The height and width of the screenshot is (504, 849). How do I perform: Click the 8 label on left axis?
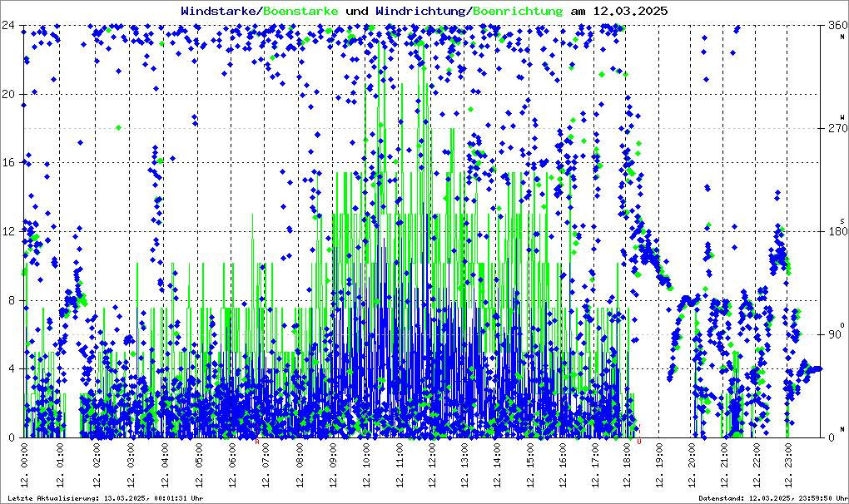point(12,300)
